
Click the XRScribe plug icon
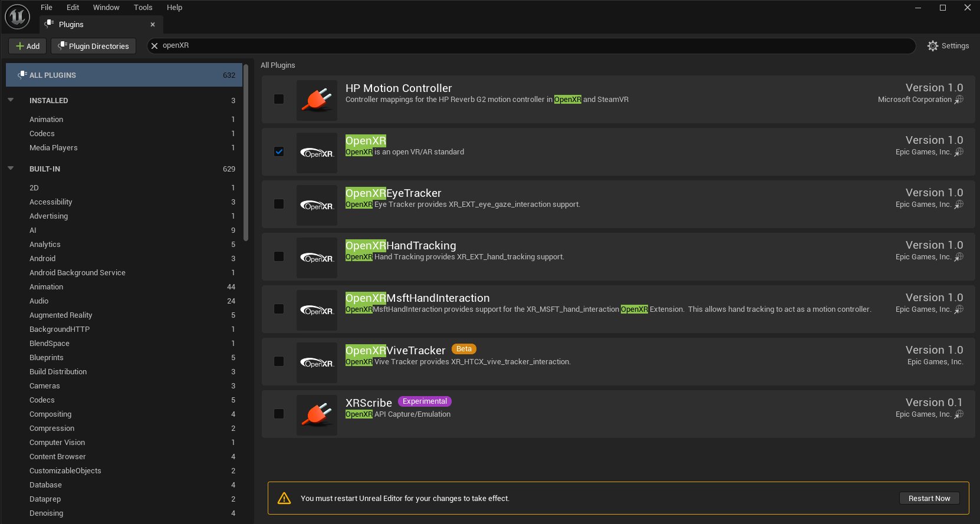(317, 415)
